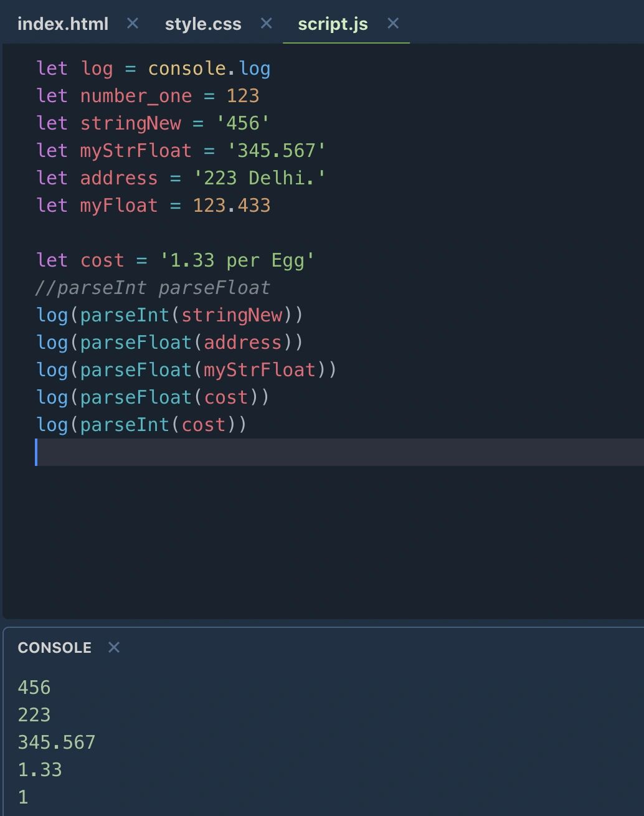This screenshot has height=816, width=644.
Task: Click the output line showing 1.33
Action: [x=39, y=769]
